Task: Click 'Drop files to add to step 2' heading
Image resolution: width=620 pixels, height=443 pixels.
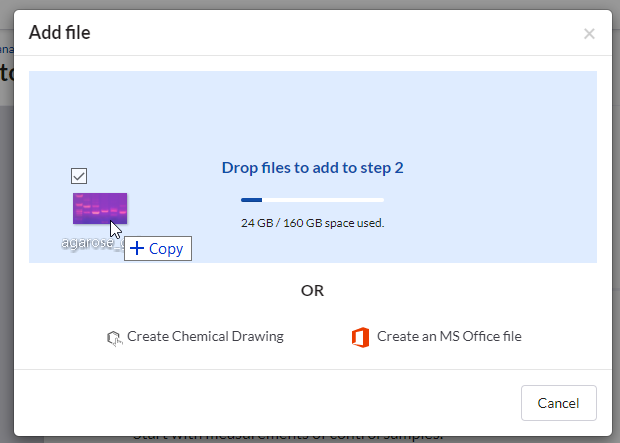Action: click(x=312, y=168)
